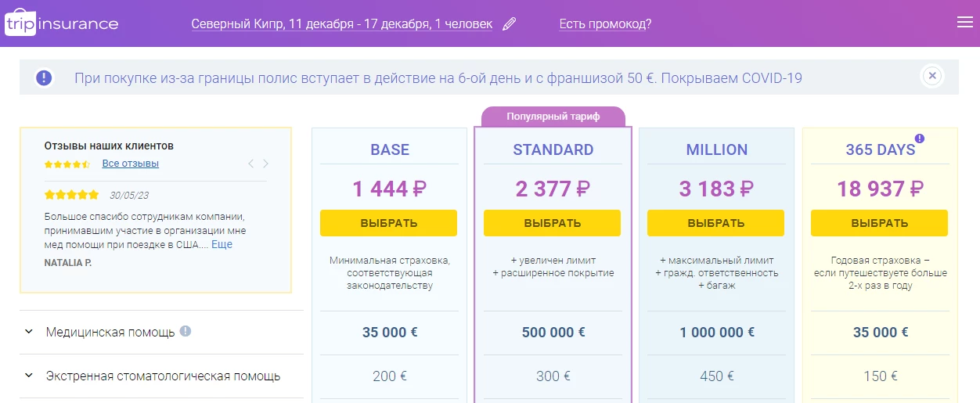This screenshot has height=403, width=980.
Task: Show next customer review arrow
Action: (265, 164)
